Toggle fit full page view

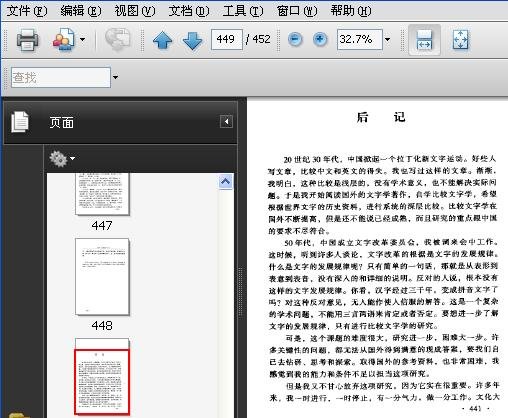[x=460, y=40]
